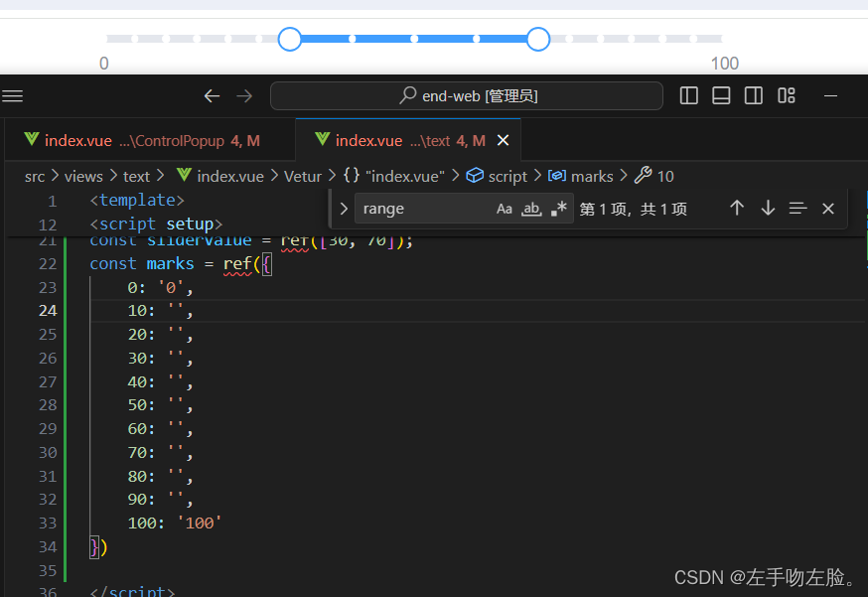Open the Vetur breadcrumb
Image resolution: width=868 pixels, height=597 pixels.
pos(303,177)
